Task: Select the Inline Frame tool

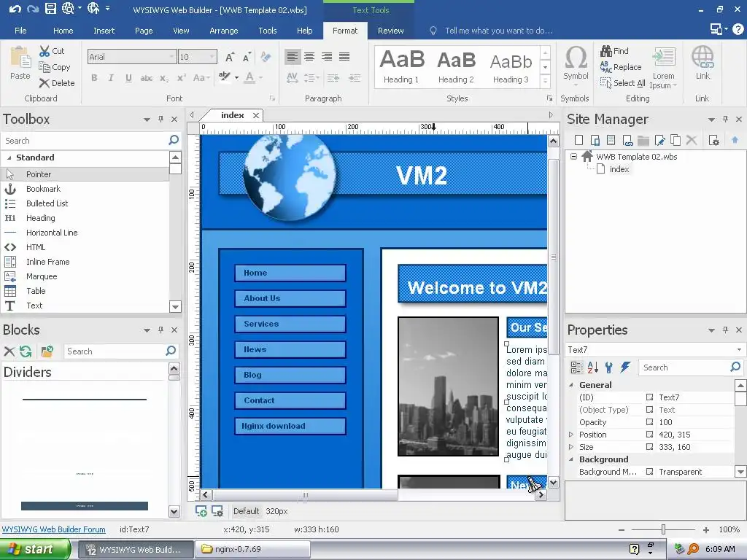Action: (x=85, y=262)
